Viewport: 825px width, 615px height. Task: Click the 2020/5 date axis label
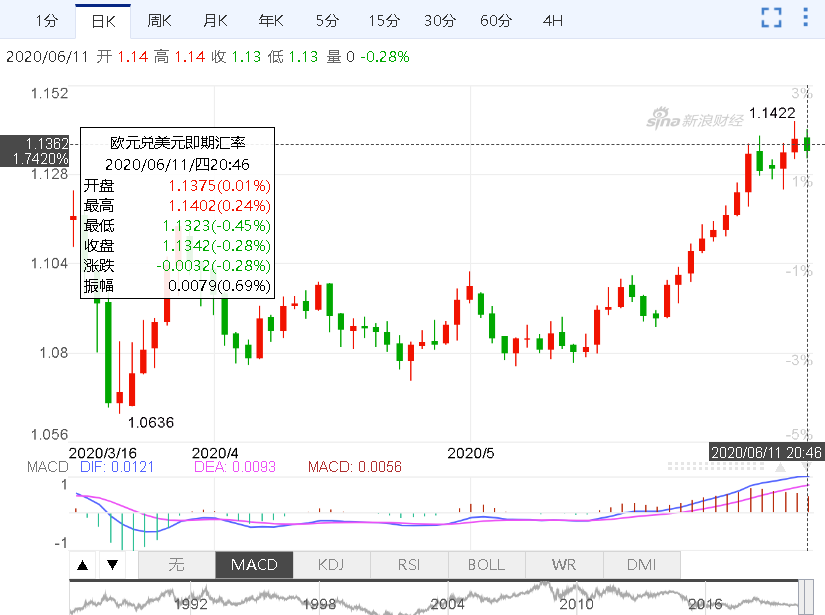tap(471, 453)
